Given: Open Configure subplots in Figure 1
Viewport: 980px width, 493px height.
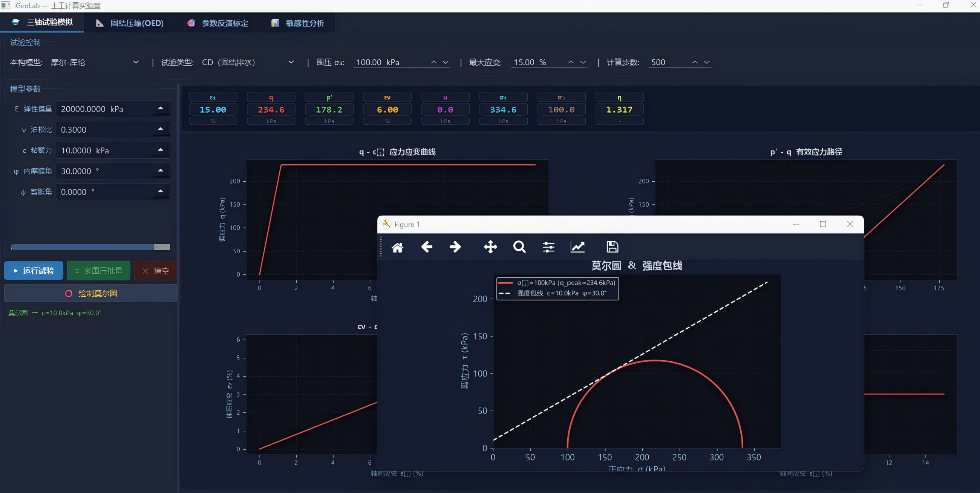Looking at the screenshot, I should pos(548,247).
